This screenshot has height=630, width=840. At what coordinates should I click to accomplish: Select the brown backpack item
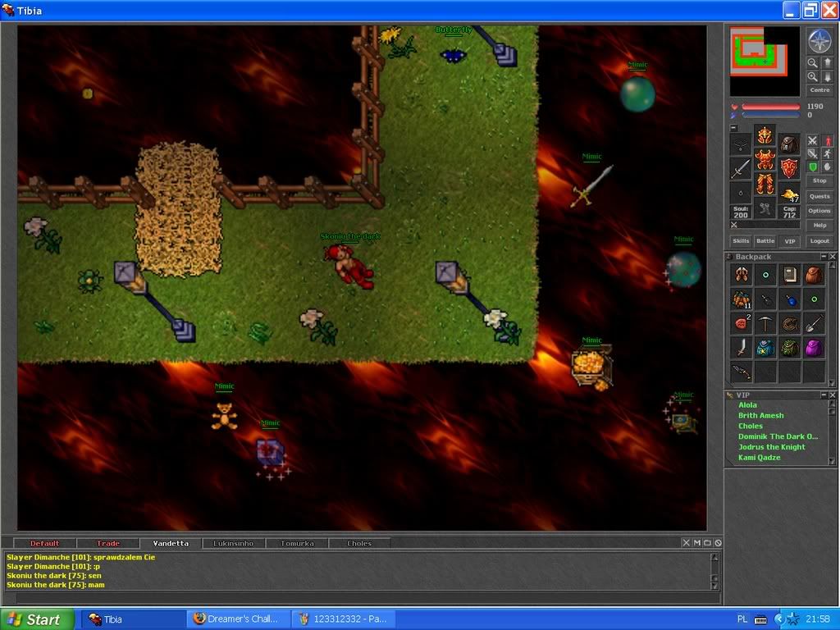(814, 275)
